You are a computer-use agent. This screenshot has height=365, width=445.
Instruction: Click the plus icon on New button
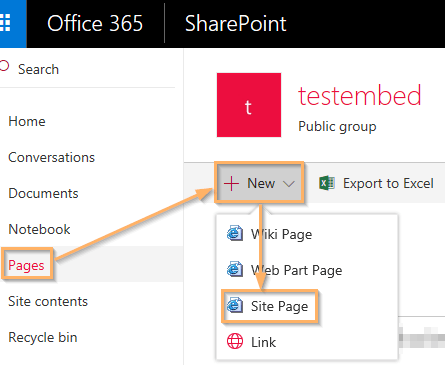231,183
